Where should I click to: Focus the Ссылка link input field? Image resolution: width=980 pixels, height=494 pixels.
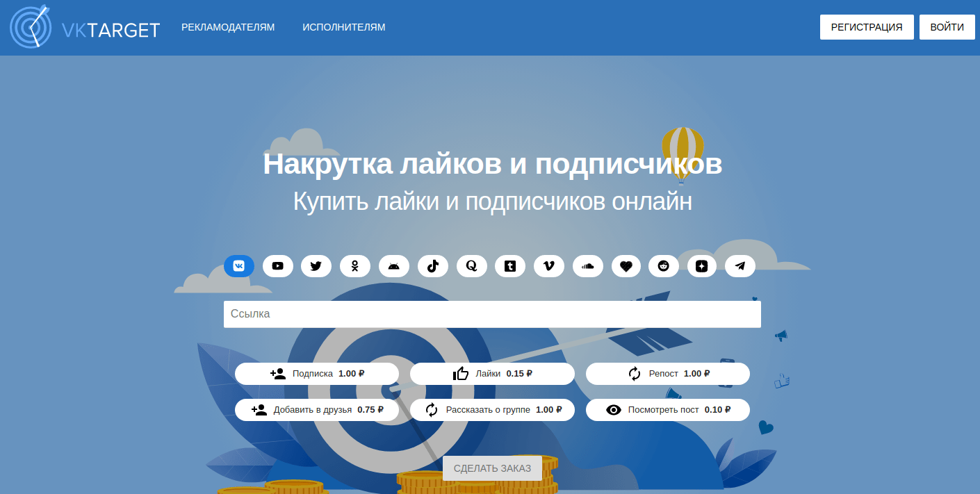[x=492, y=314]
